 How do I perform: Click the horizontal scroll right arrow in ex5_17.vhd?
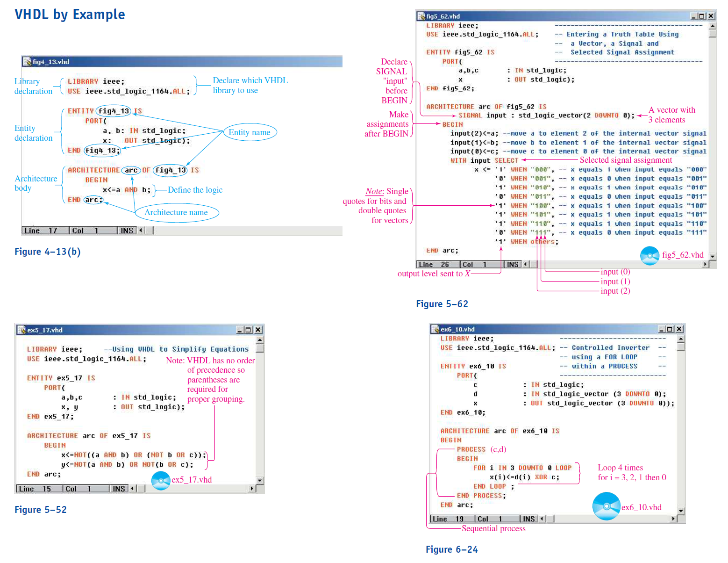point(252,489)
